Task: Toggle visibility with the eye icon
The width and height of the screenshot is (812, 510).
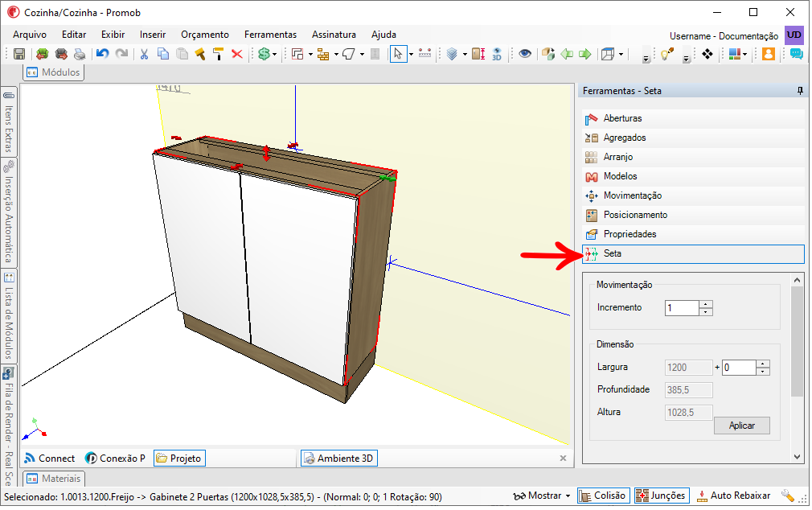Action: click(x=525, y=54)
